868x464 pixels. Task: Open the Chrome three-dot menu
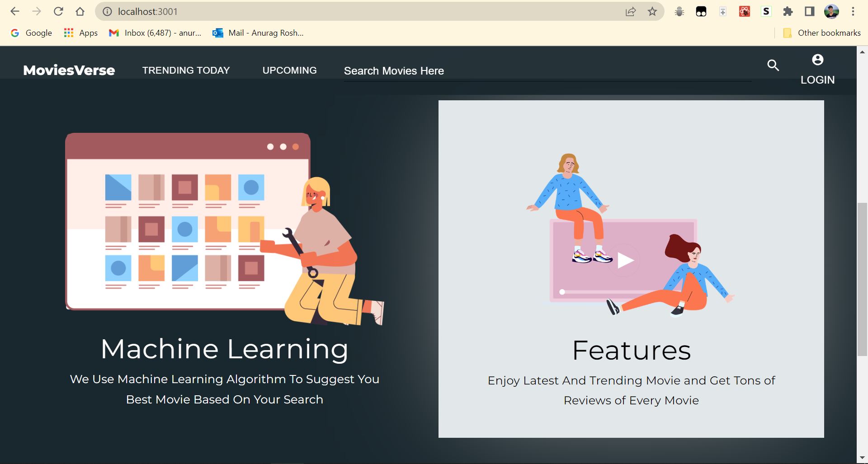click(x=853, y=11)
